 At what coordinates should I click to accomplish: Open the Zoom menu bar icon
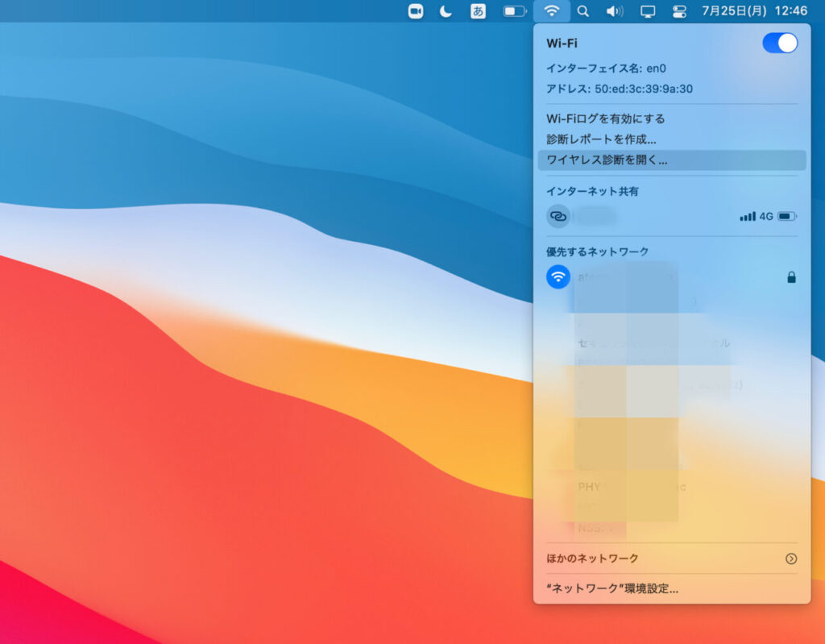(x=415, y=11)
